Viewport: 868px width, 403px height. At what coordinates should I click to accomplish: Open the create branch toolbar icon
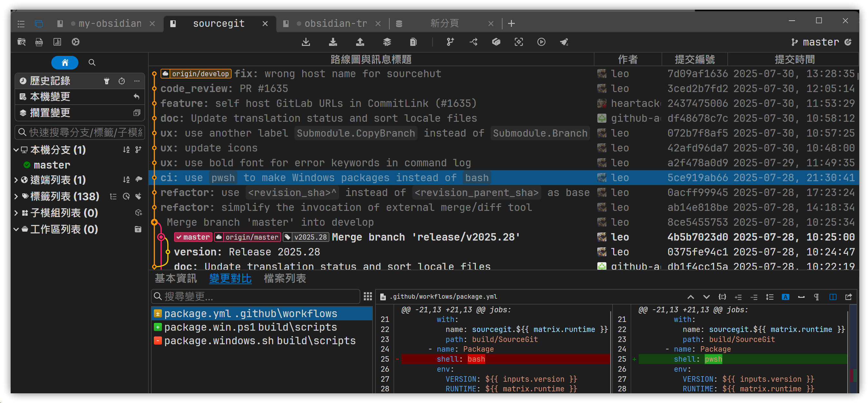[450, 42]
